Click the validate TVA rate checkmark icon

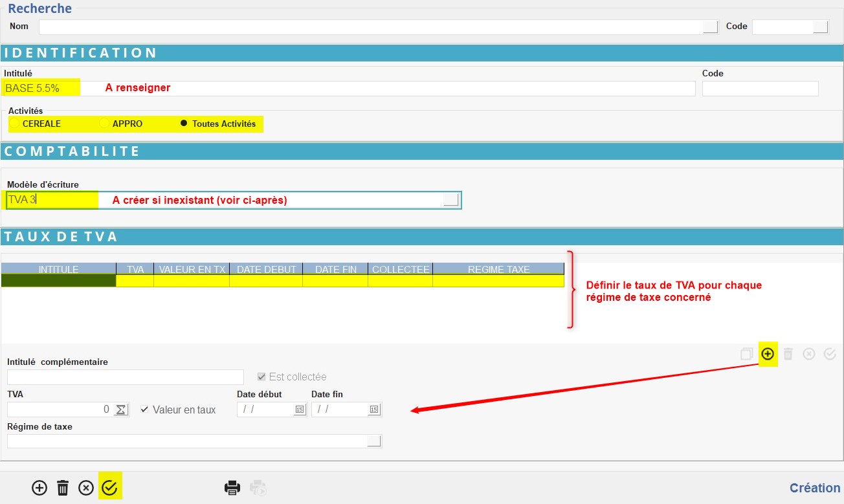[x=830, y=354]
